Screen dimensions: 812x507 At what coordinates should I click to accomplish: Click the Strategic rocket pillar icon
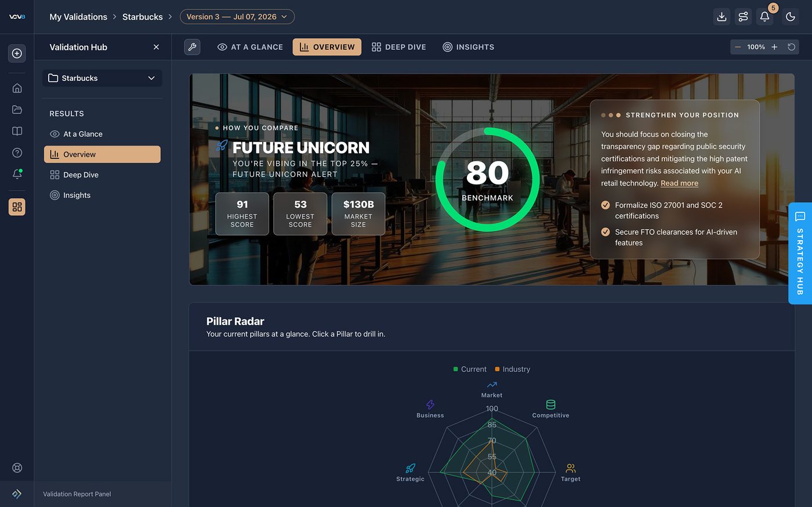click(410, 468)
